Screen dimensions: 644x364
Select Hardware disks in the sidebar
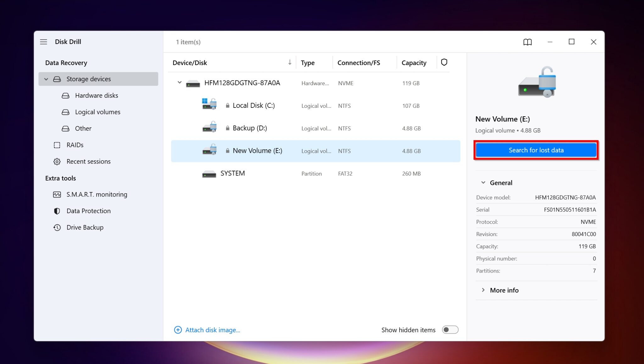[97, 95]
